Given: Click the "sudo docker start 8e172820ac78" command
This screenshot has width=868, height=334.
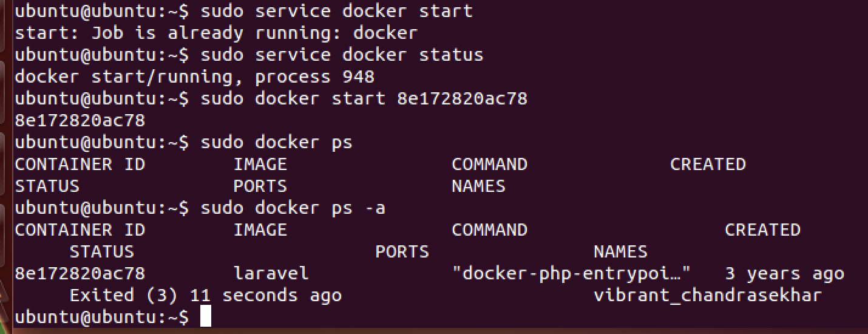Looking at the screenshot, I should 364,98.
